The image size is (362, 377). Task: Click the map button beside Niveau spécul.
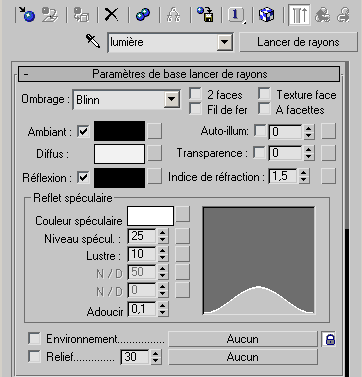pos(183,236)
